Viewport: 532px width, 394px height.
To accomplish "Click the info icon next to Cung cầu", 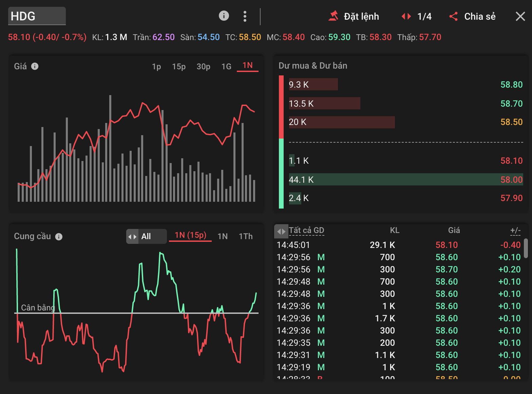I will coord(59,237).
